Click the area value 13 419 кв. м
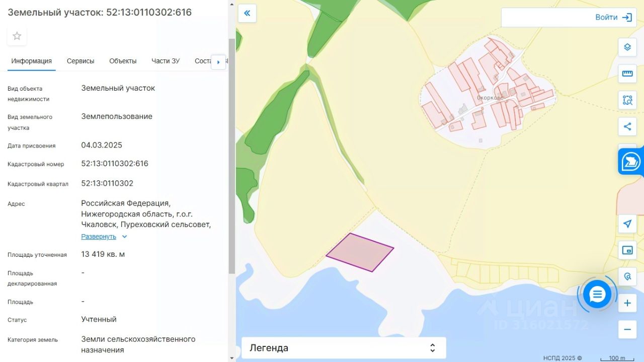644x362 pixels. [x=103, y=254]
